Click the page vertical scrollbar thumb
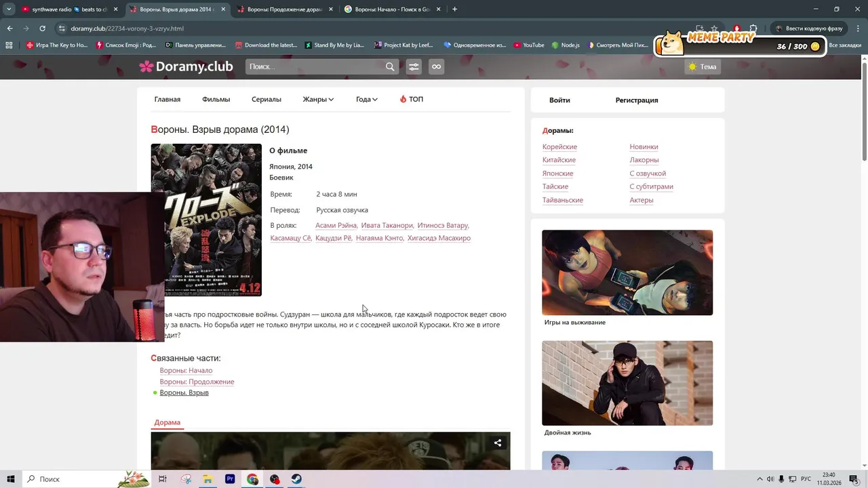The width and height of the screenshot is (868, 488). tap(865, 112)
